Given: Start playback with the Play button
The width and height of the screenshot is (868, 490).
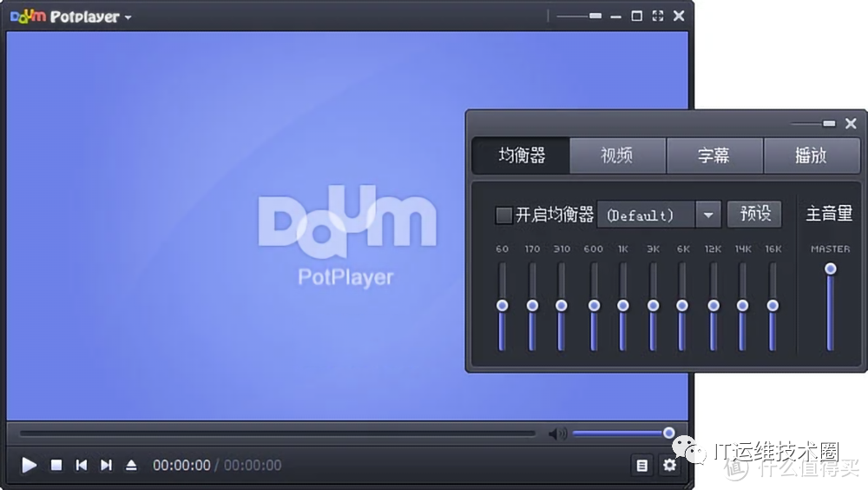Looking at the screenshot, I should (29, 465).
